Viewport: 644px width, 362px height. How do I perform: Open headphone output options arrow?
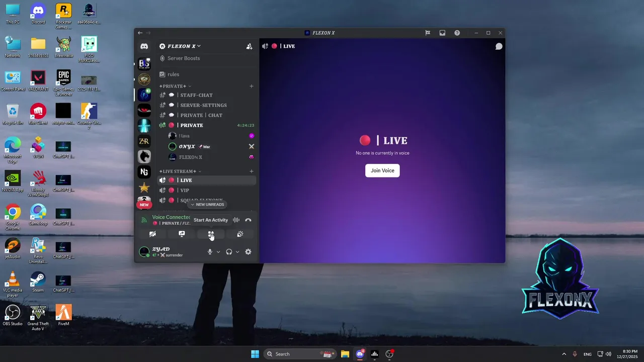tap(237, 252)
